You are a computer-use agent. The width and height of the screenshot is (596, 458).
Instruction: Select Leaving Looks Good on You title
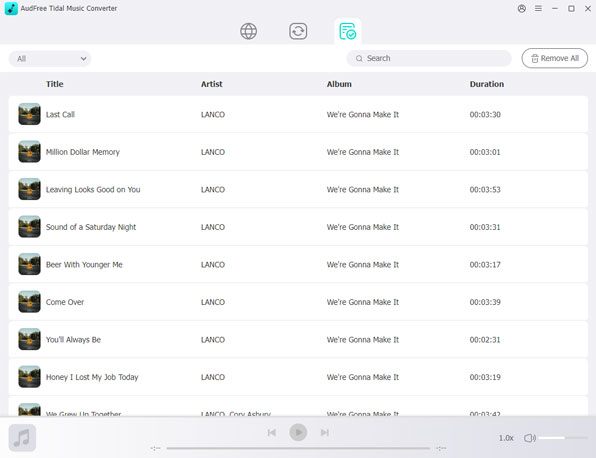(x=93, y=189)
